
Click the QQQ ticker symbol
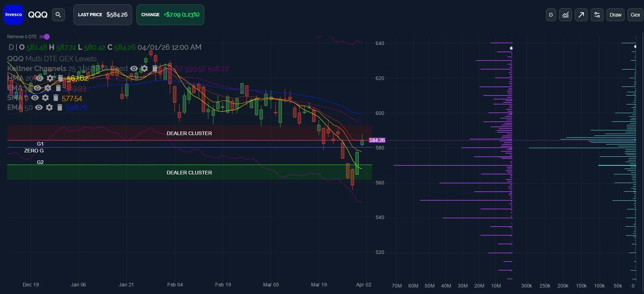tap(38, 15)
